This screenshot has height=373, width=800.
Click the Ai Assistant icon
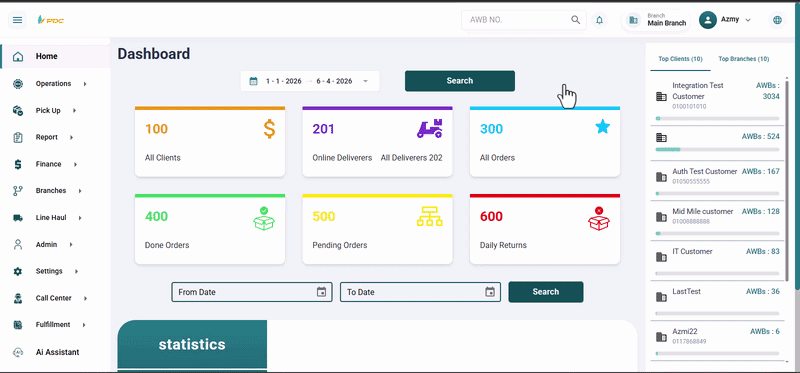click(x=18, y=352)
